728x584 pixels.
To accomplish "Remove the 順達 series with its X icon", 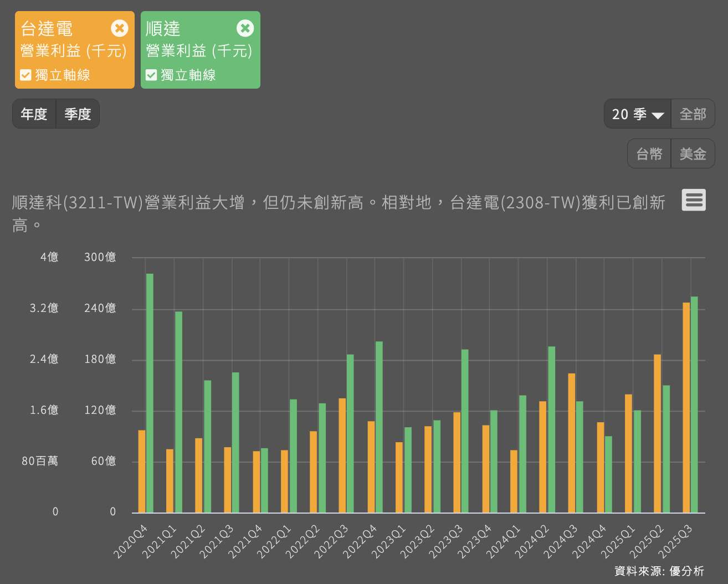I will coord(245,28).
